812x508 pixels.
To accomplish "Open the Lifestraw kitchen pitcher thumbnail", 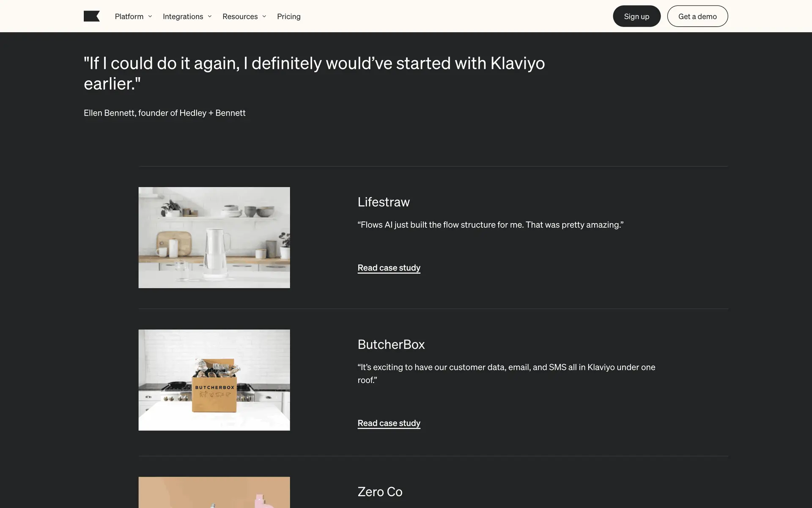I will tap(214, 237).
